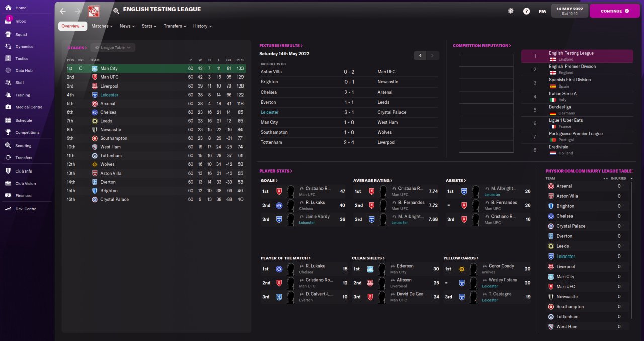The height and width of the screenshot is (341, 644).
Task: Click the date 14 May 2022 button
Action: [x=570, y=11]
